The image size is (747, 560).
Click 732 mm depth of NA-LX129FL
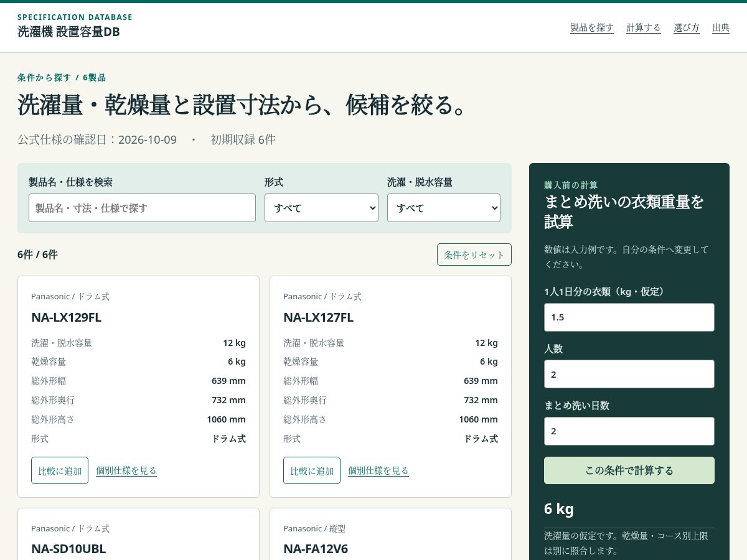tap(228, 400)
